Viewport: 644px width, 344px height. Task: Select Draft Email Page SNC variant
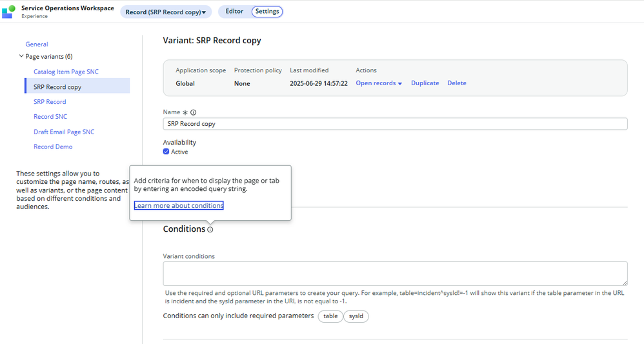tap(64, 132)
